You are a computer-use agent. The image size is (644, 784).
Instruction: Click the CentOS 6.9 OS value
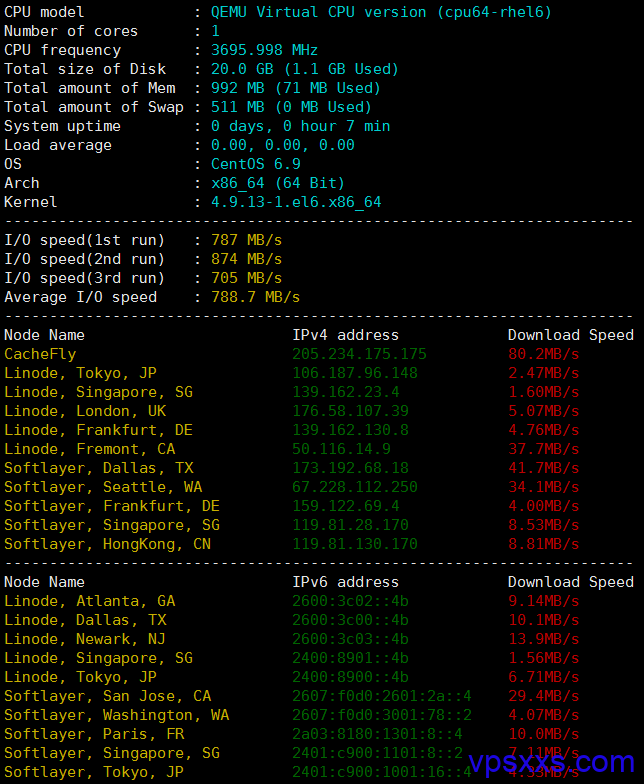pos(256,164)
